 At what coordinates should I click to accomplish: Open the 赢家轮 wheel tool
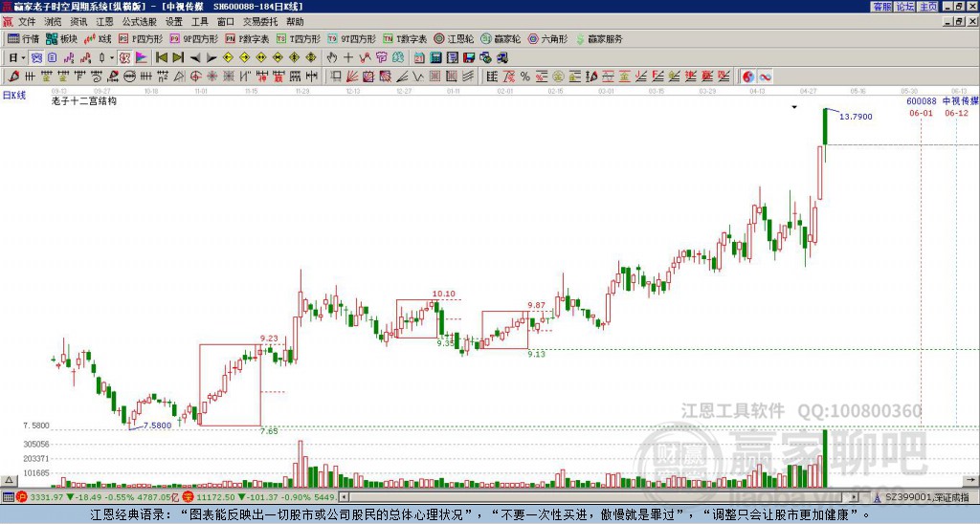[x=501, y=38]
